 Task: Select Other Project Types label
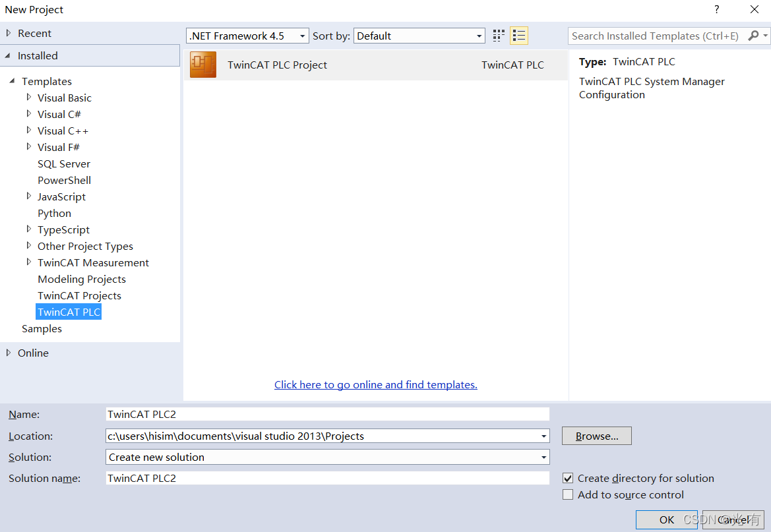pos(85,246)
